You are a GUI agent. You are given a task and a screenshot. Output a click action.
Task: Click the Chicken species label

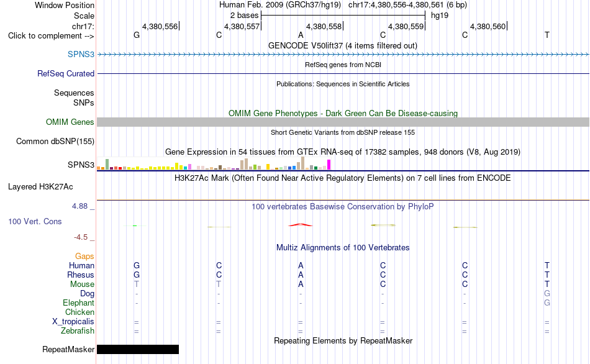pos(79,312)
